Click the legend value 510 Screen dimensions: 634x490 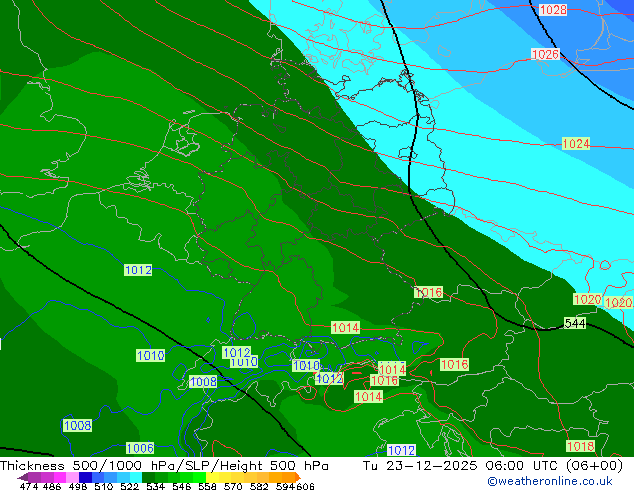[104, 486]
